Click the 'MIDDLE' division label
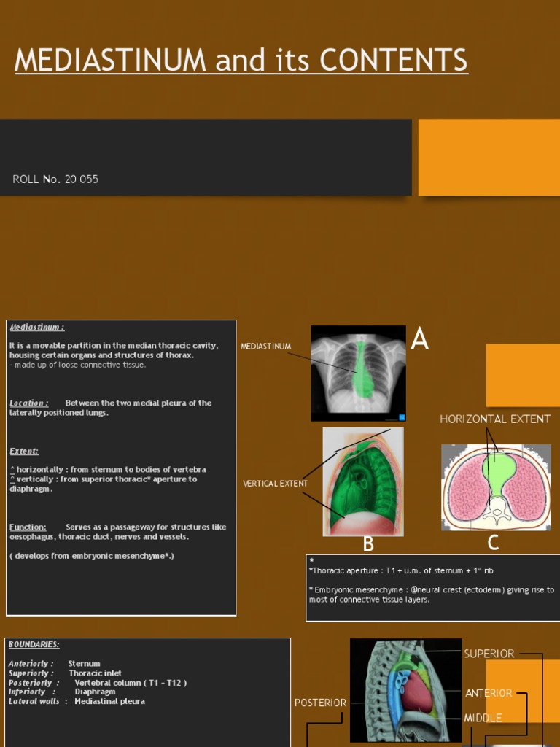This screenshot has width=560, height=747. pyautogui.click(x=483, y=718)
